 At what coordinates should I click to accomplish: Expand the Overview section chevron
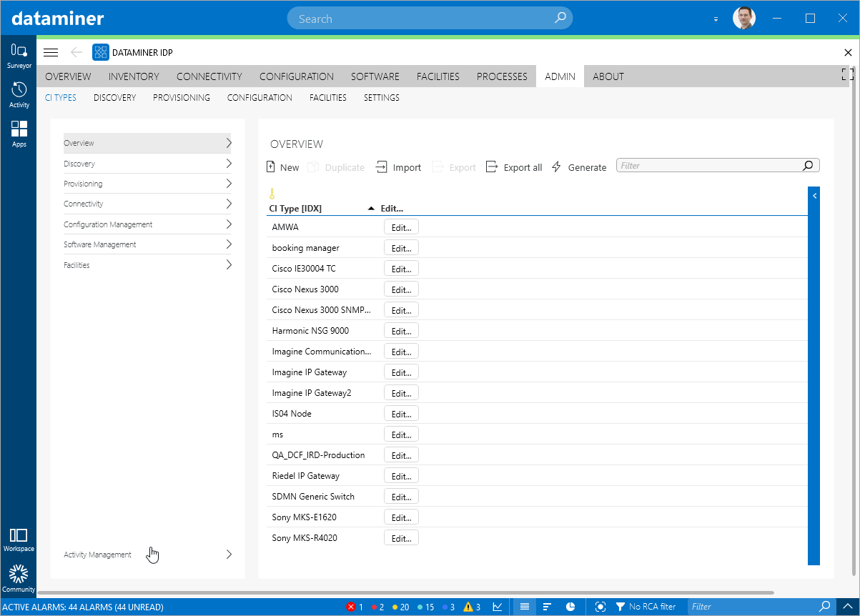[x=229, y=143]
